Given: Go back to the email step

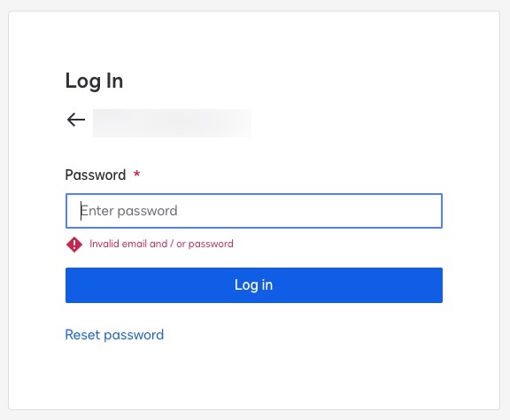Looking at the screenshot, I should click(76, 120).
